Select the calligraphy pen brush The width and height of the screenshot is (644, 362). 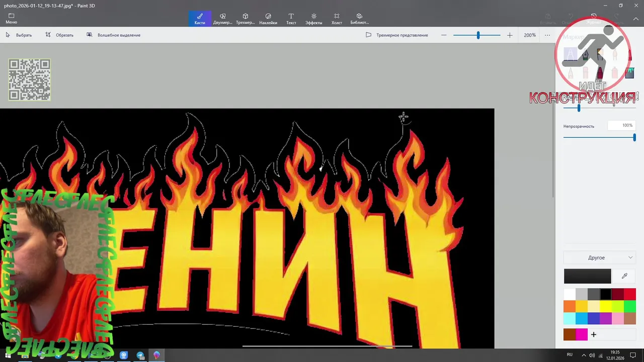[x=585, y=54]
